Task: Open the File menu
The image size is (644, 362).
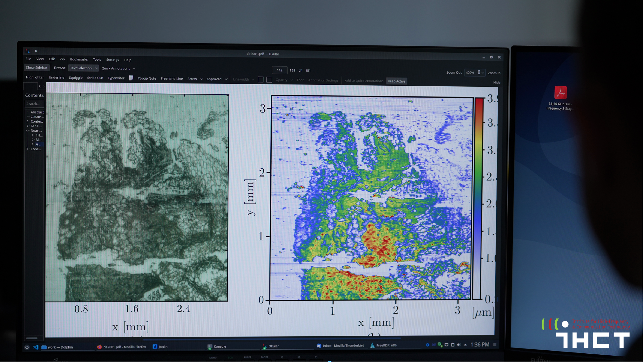Action: point(28,59)
